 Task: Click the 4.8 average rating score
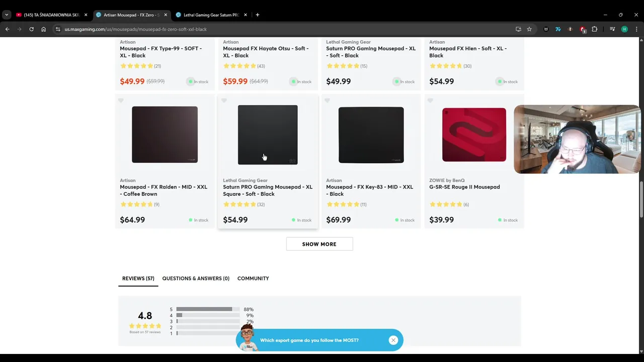pos(145,316)
